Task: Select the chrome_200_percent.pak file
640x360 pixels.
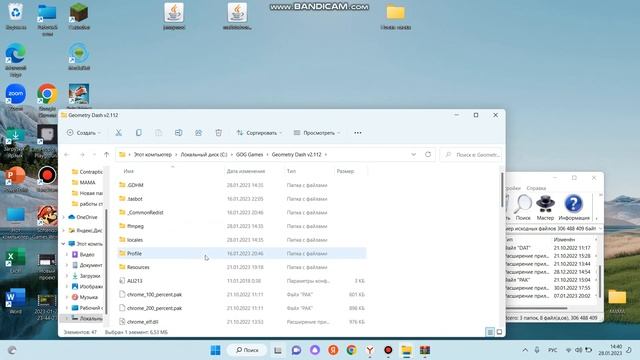Action: click(242, 308)
